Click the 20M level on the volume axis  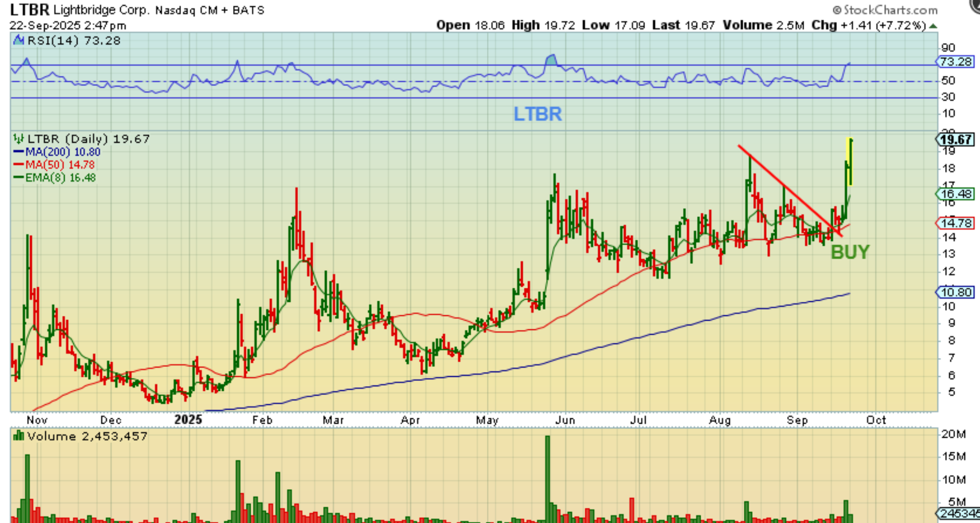(953, 435)
